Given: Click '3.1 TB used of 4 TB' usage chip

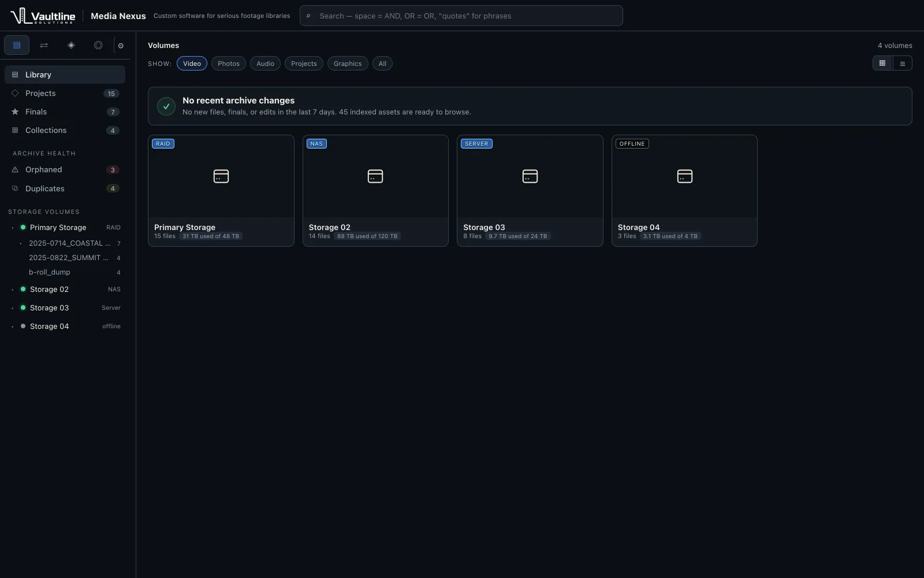Looking at the screenshot, I should pyautogui.click(x=670, y=236).
